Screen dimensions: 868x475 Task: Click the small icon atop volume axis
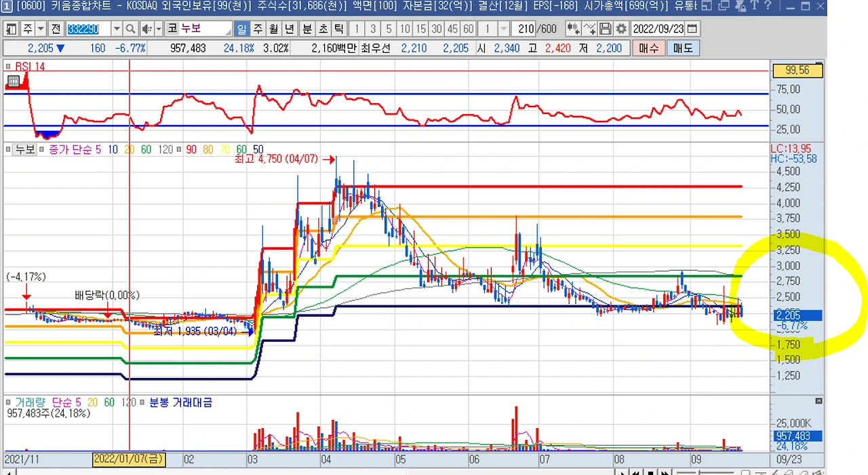818,401
